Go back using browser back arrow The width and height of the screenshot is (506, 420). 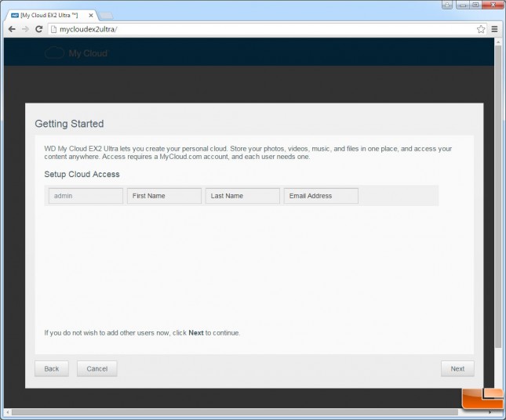click(12, 29)
